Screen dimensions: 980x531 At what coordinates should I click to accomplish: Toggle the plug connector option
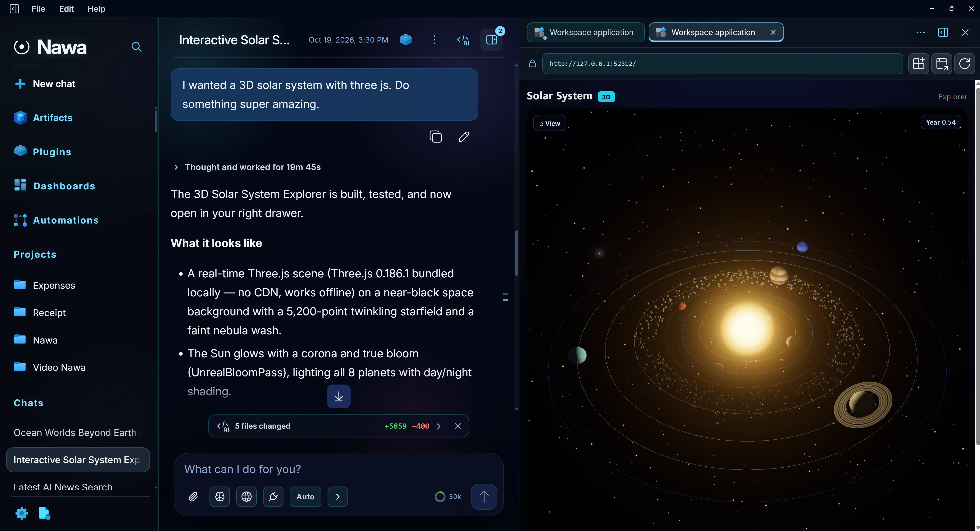pos(273,497)
